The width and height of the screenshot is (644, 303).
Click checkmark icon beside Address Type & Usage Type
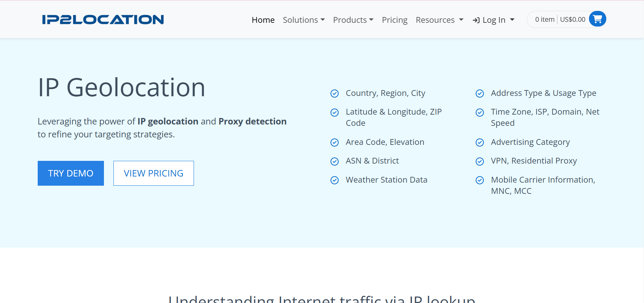coord(480,94)
